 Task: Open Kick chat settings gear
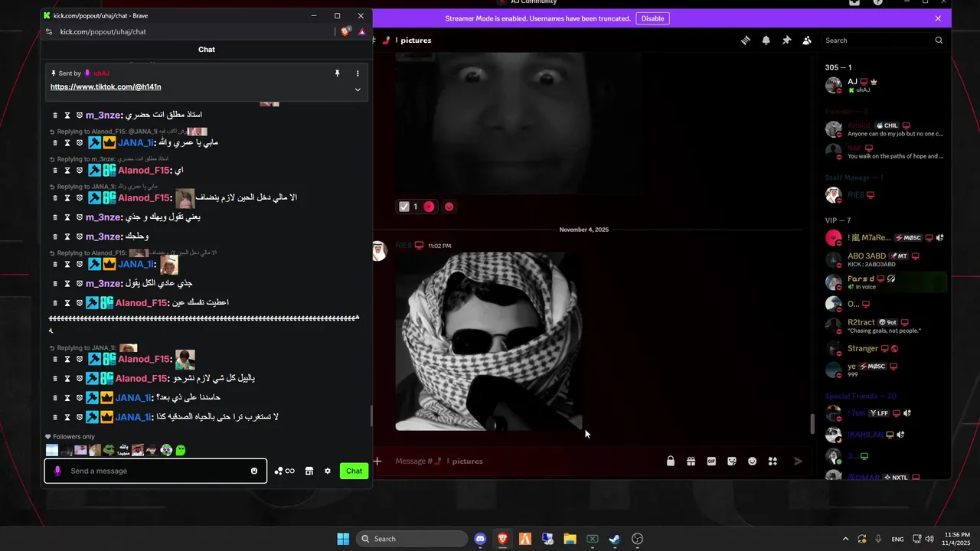coord(328,471)
